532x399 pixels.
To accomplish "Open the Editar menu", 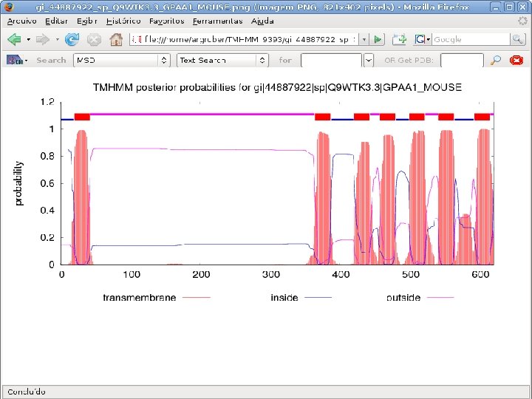I will [x=56, y=21].
